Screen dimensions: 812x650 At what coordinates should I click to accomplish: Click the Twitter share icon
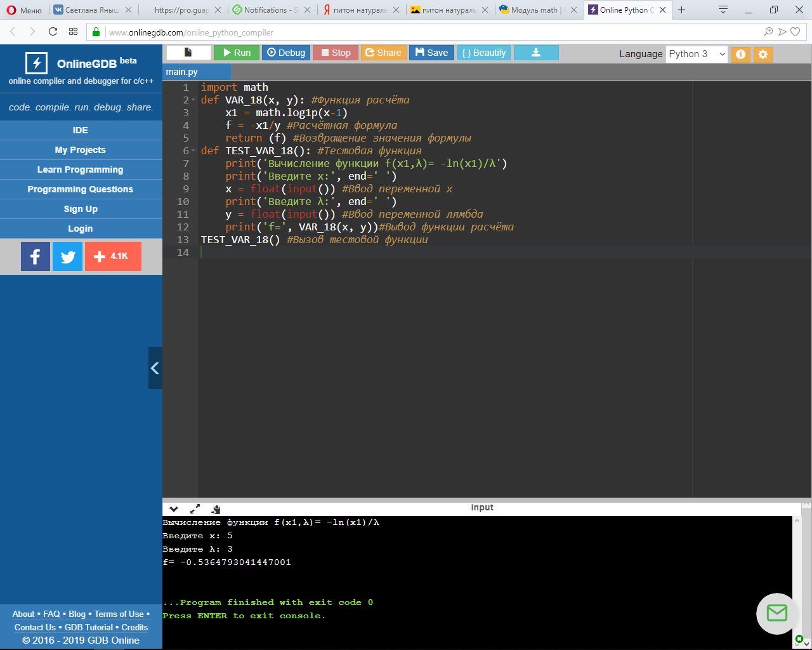click(x=67, y=256)
